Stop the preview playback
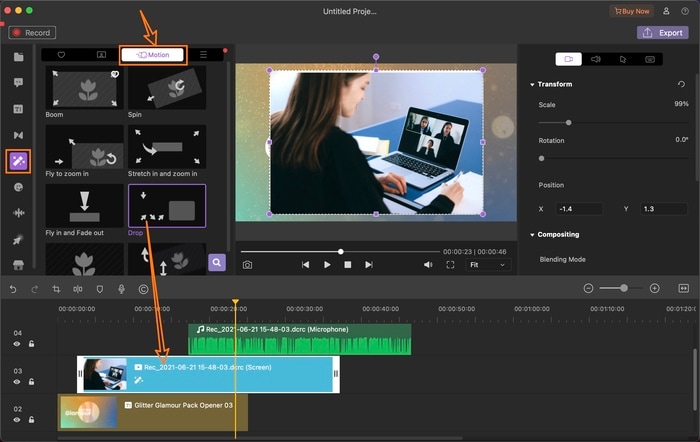The width and height of the screenshot is (700, 442). click(x=348, y=265)
